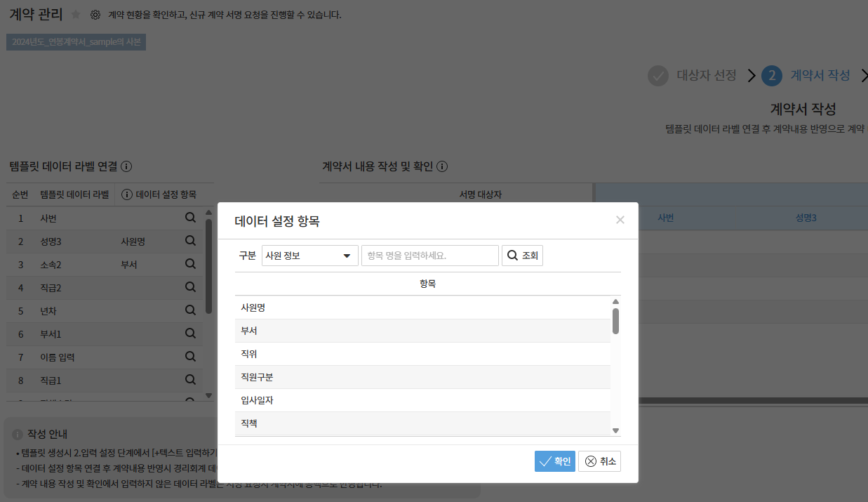
Task: Select the 2024년도_연봉계약서_sample의 사본 tag
Action: (76, 42)
